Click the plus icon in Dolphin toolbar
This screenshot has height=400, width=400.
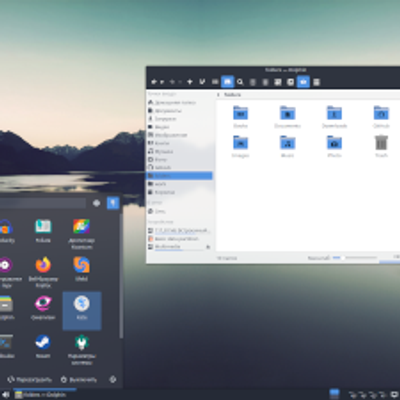point(190,82)
